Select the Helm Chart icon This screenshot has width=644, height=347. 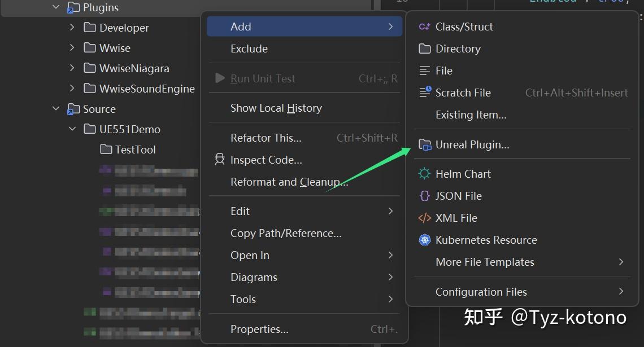tap(424, 174)
